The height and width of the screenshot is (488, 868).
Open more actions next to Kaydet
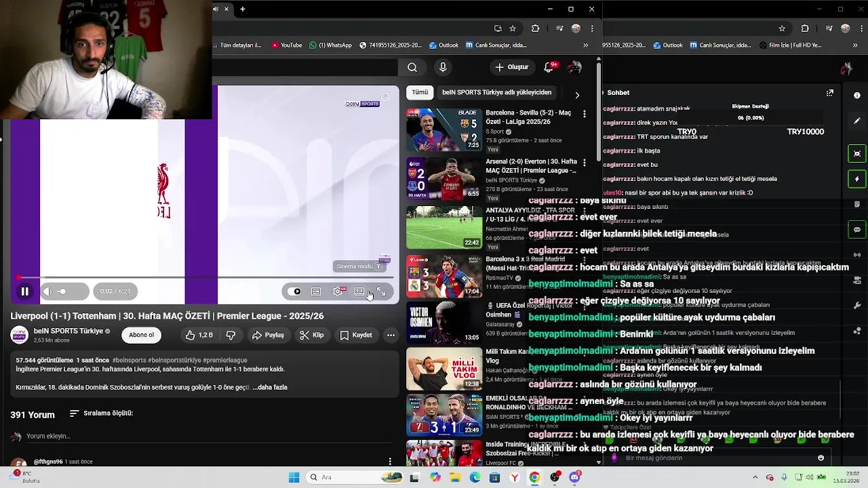[391, 335]
